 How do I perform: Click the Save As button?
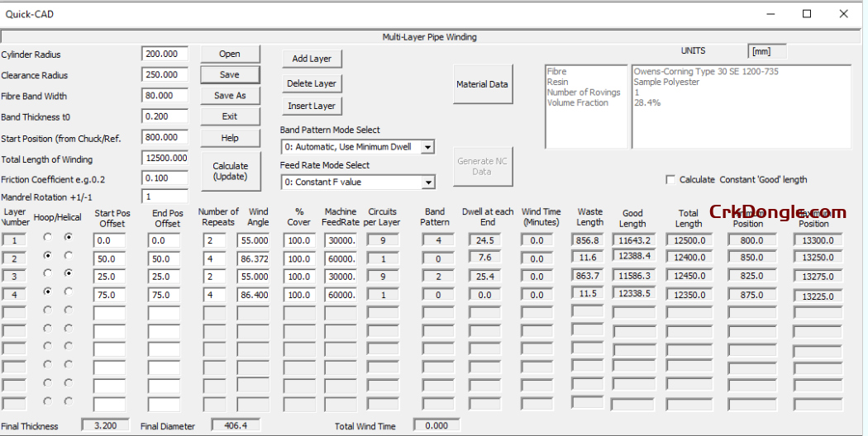(230, 96)
